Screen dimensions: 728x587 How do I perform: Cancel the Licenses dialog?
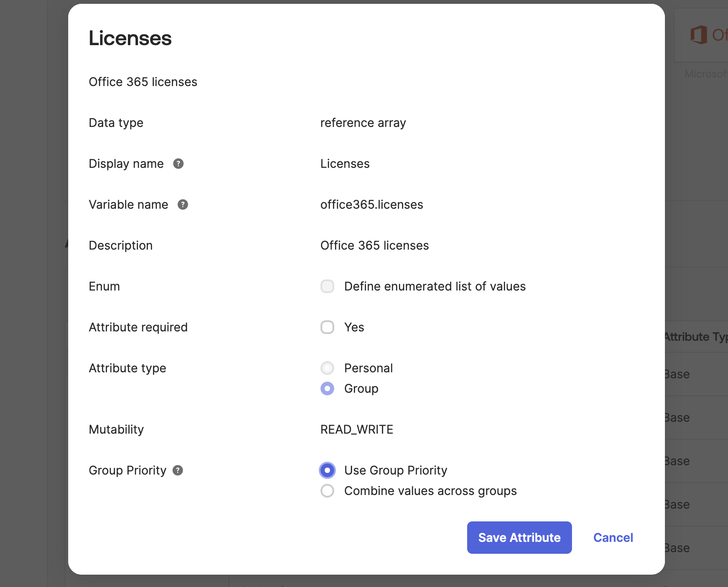point(613,538)
